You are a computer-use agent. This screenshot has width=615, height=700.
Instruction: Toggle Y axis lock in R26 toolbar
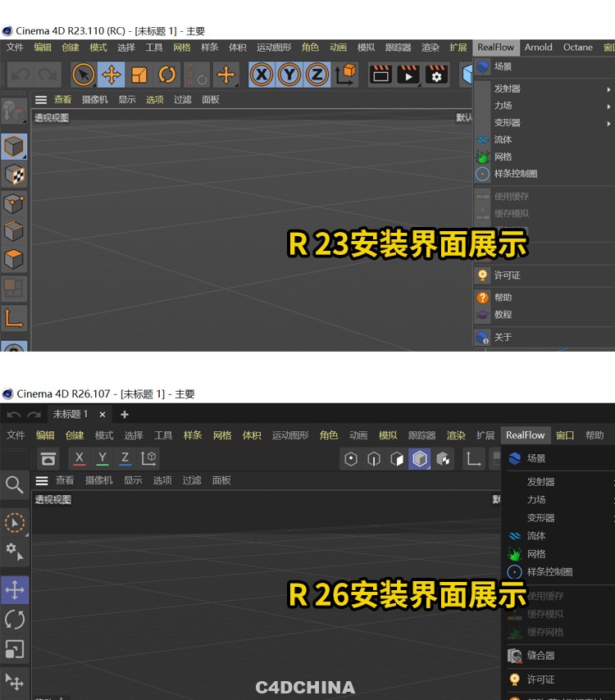[102, 458]
